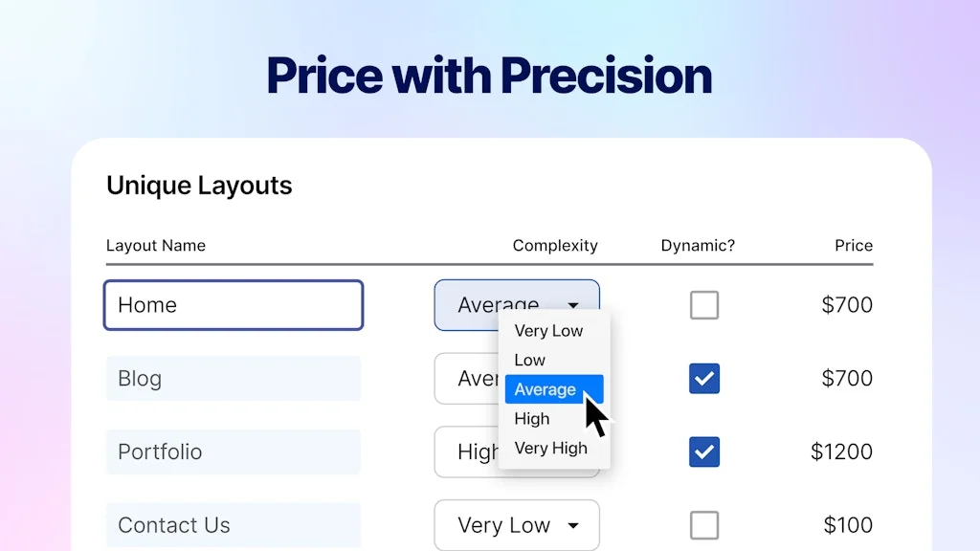Check the Dynamic box for Contact Us
This screenshot has height=551, width=980.
704,525
